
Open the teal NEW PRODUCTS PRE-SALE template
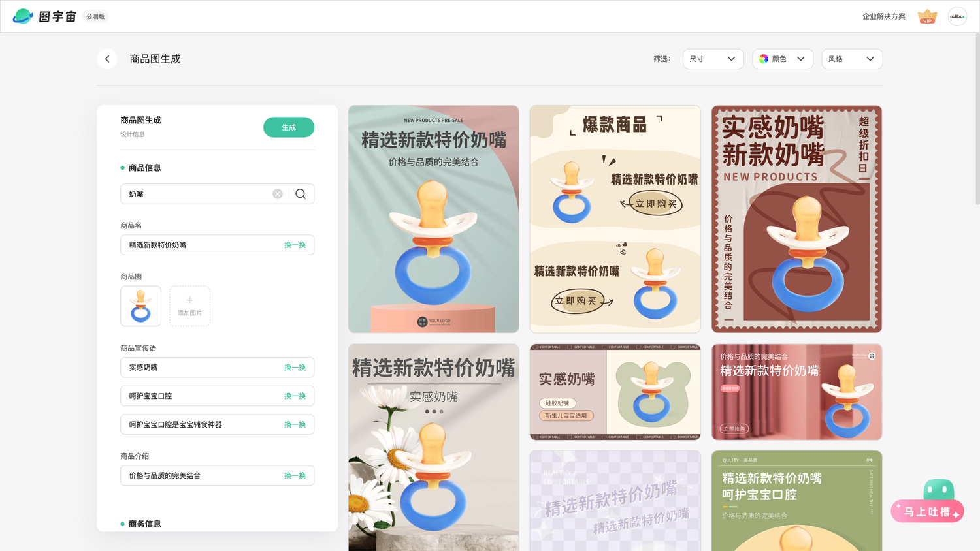[434, 219]
